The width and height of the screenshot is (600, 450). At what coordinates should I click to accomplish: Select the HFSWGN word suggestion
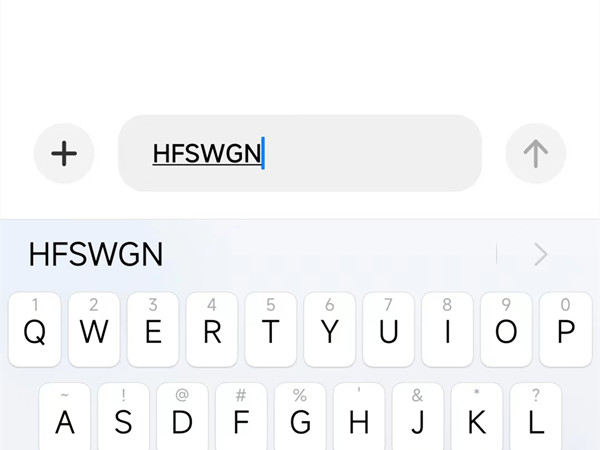96,254
